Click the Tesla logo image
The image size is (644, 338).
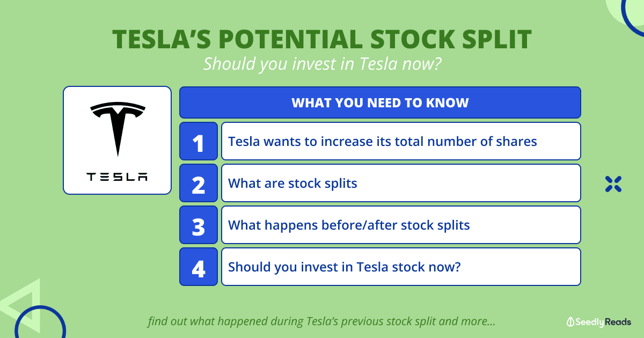pyautogui.click(x=118, y=128)
